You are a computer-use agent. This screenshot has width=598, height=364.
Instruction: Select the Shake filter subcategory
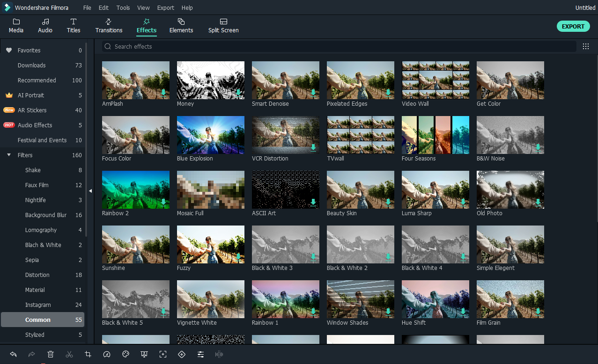click(43, 170)
